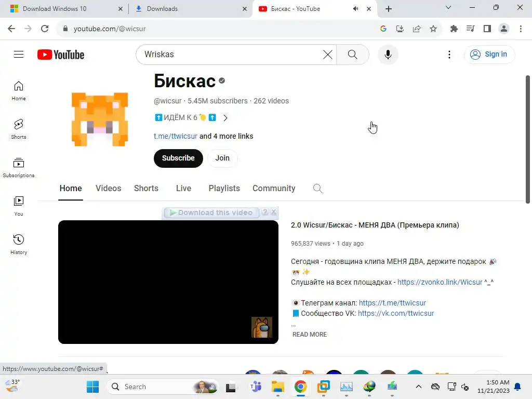
Task: Click the Join membership button
Action: pyautogui.click(x=222, y=158)
